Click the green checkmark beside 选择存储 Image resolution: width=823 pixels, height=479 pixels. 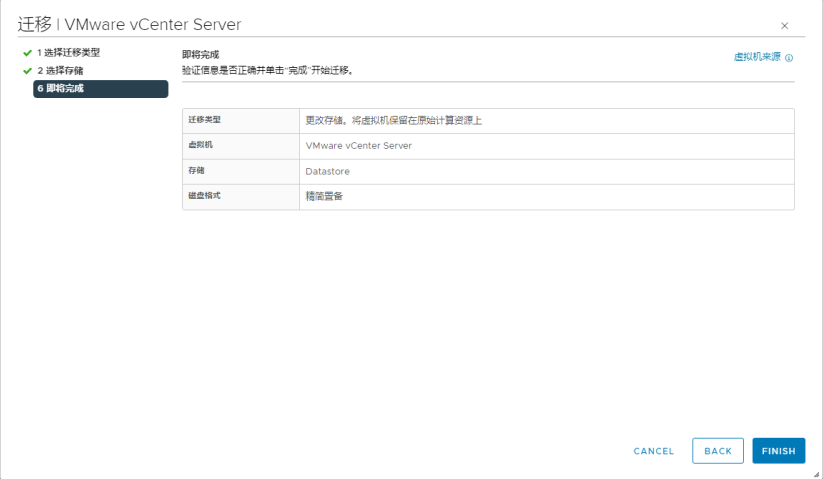[27, 71]
